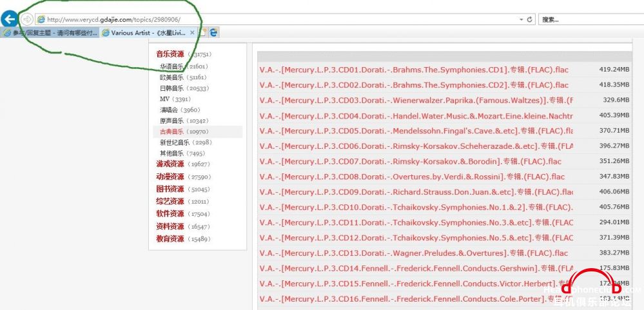Select the highlighted 古典音乐 subcategory

coord(171,131)
